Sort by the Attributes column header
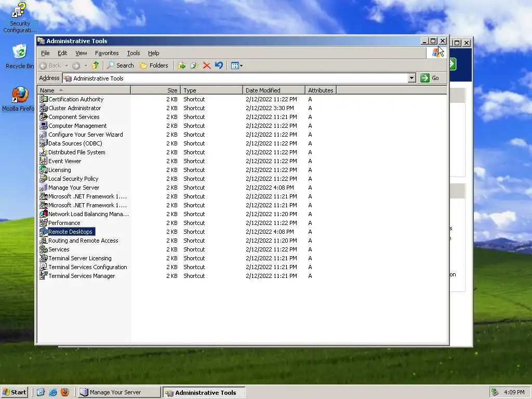Screen dimensions: 532x399 click(321, 90)
